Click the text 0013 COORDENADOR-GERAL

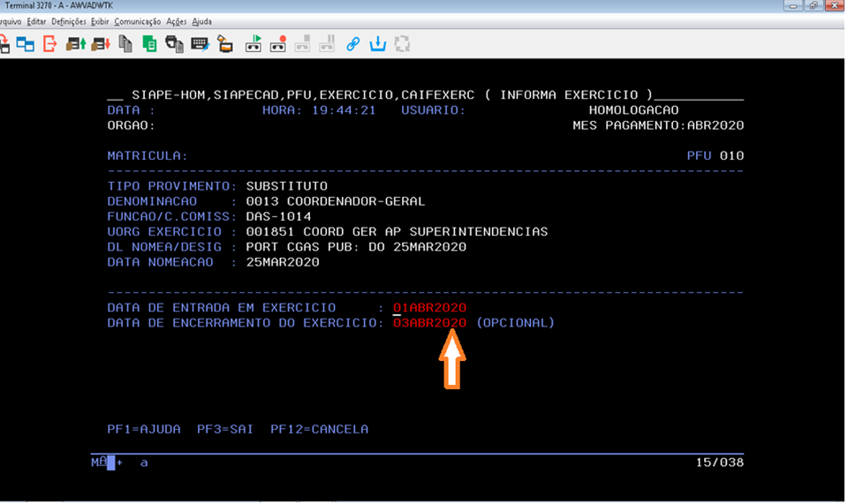[x=336, y=201]
